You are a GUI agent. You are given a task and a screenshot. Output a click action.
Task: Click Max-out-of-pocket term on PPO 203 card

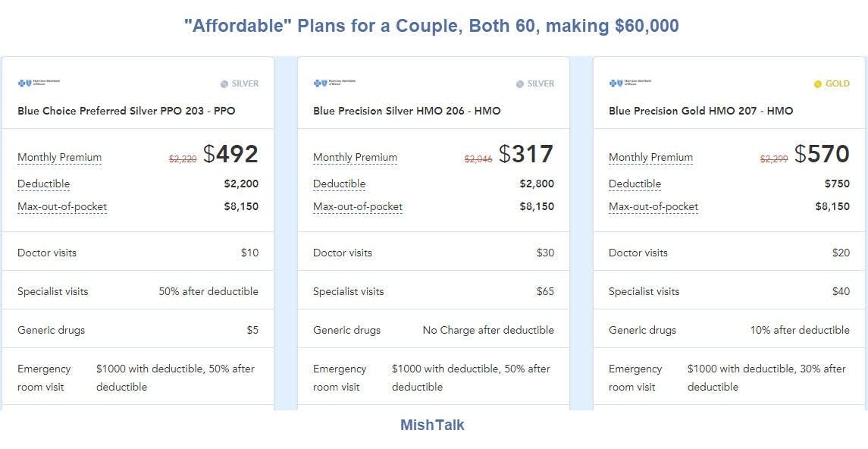point(61,207)
